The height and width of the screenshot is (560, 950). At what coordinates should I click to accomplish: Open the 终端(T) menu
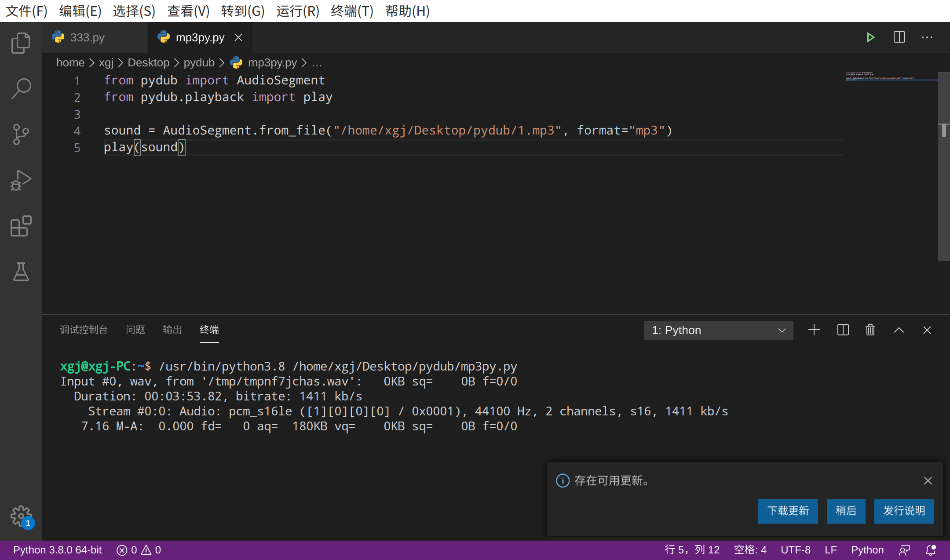352,11
